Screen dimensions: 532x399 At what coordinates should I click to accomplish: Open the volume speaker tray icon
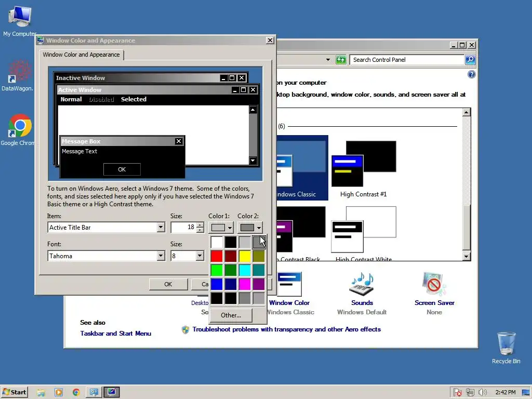pos(482,393)
